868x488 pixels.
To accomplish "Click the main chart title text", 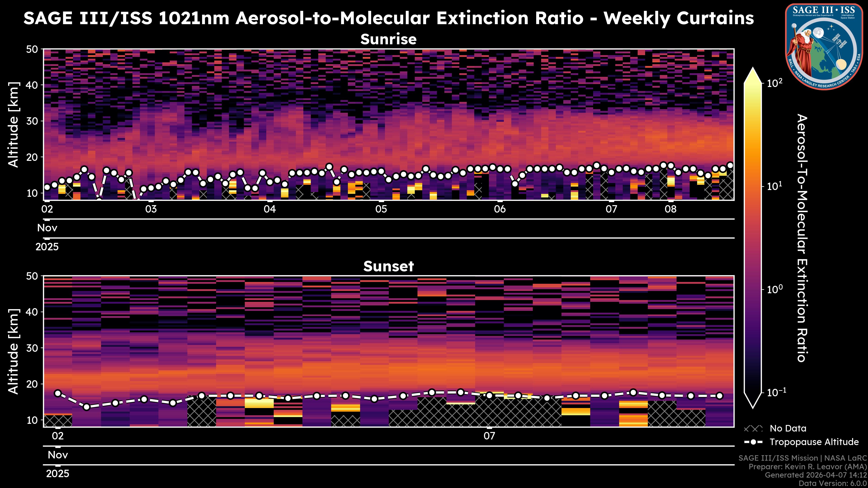I will (388, 18).
